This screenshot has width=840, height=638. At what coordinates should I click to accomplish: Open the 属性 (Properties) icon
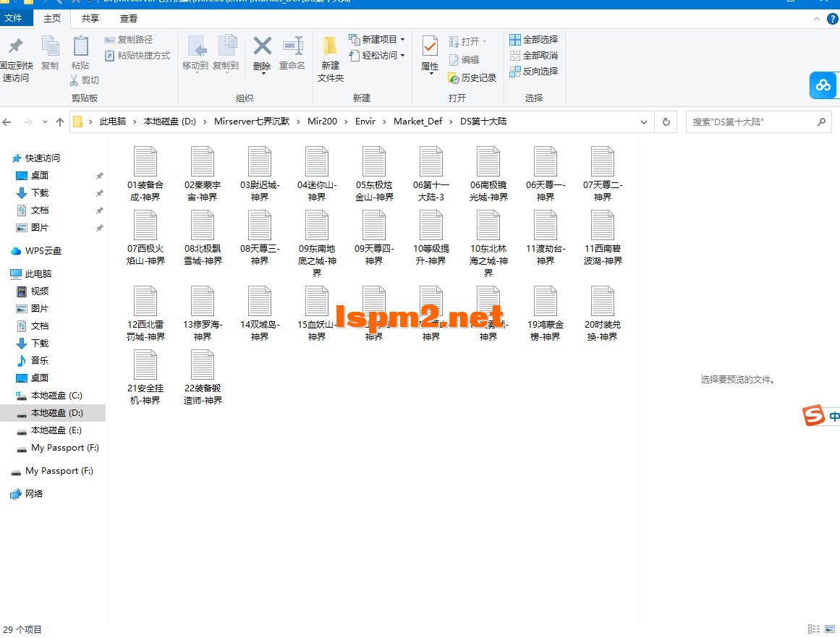429,51
